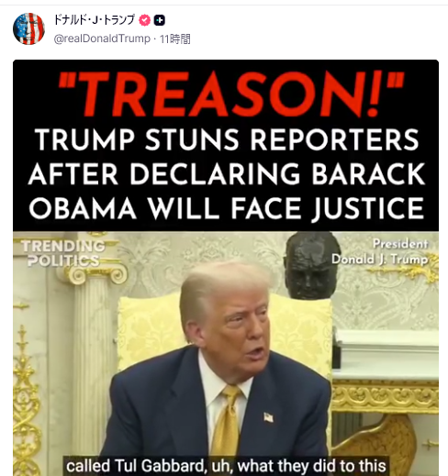Open the flag-painted profile avatar
Image resolution: width=448 pixels, height=476 pixels.
coord(28,28)
